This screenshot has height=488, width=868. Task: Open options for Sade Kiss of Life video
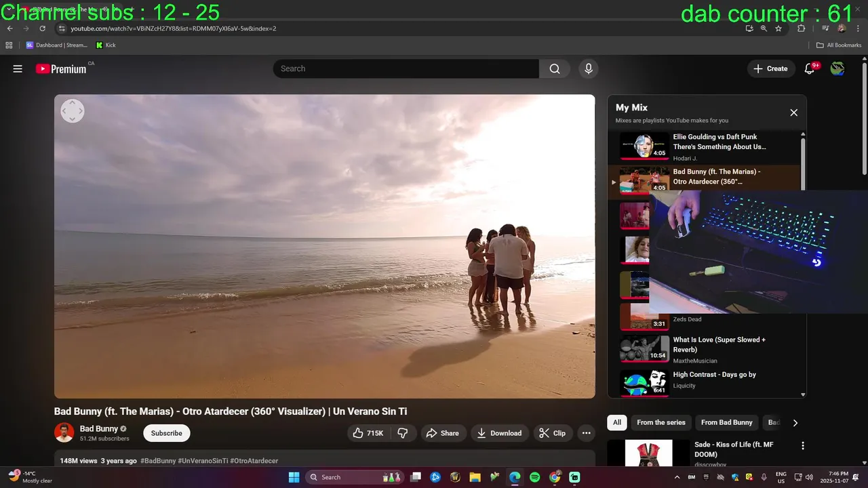tap(803, 446)
